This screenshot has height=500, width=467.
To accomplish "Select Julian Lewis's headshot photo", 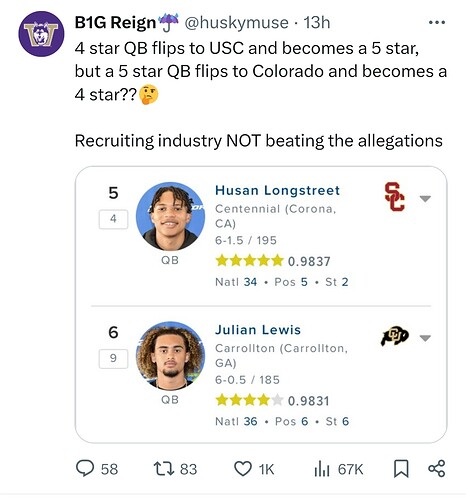I will coord(171,356).
